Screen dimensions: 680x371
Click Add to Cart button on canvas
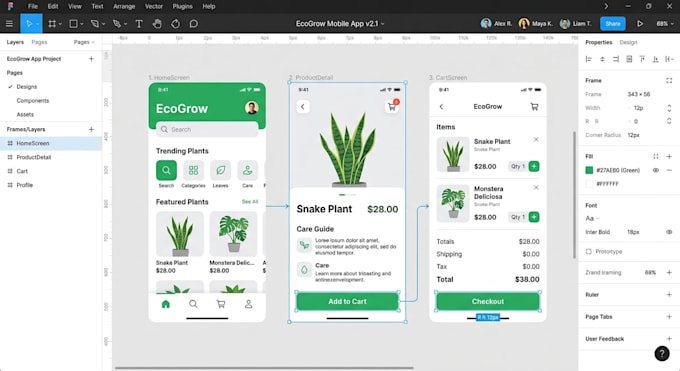[x=347, y=301]
